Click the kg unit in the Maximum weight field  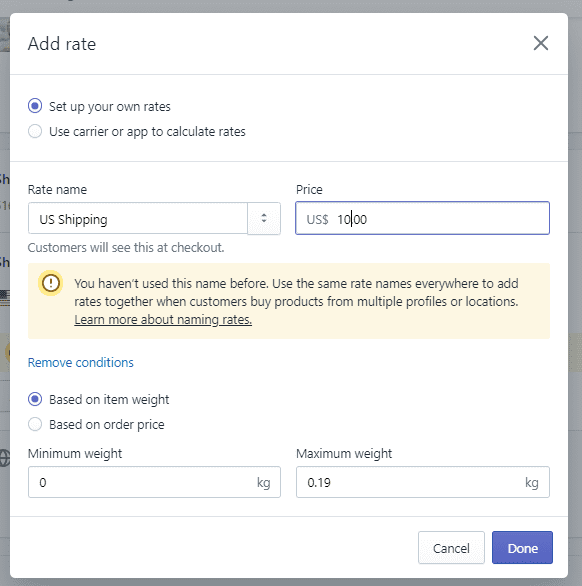coord(532,482)
